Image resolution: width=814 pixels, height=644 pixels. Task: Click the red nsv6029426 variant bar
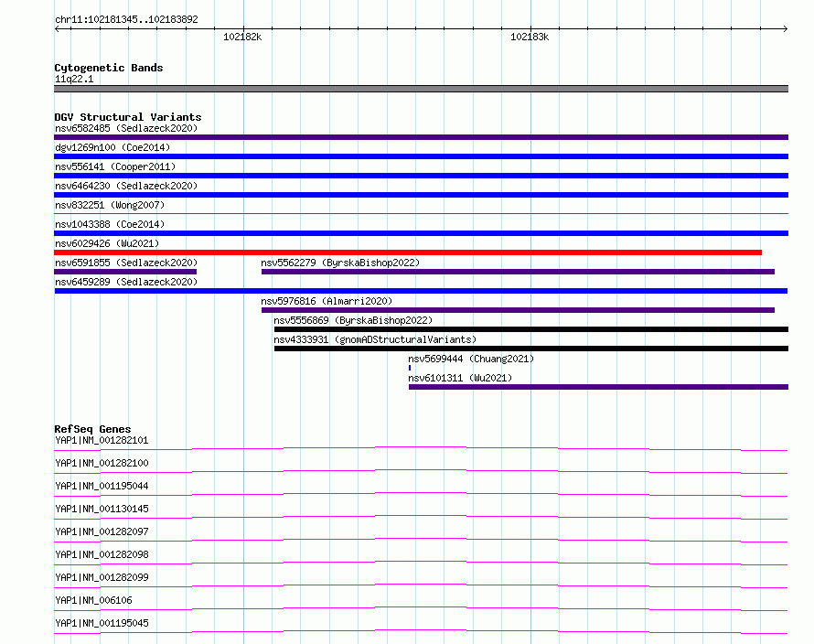[408, 252]
